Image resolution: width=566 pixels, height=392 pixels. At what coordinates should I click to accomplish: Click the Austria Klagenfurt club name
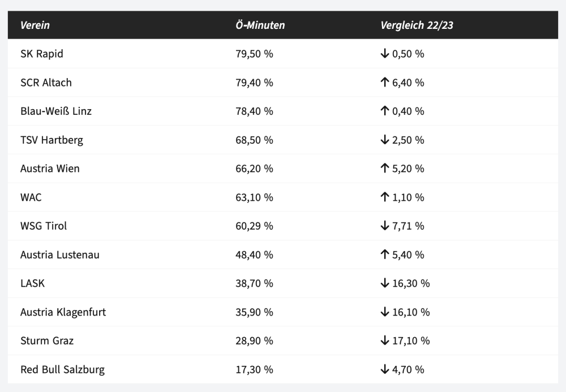pyautogui.click(x=63, y=312)
